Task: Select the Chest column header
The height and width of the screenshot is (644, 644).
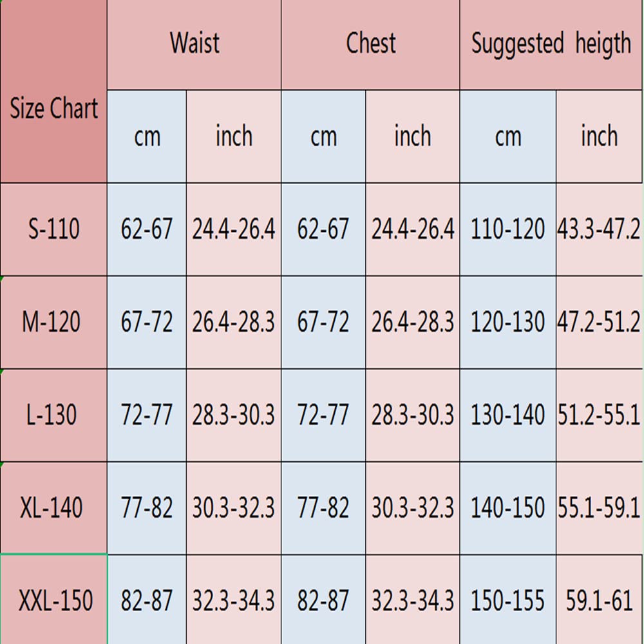Action: 370,44
